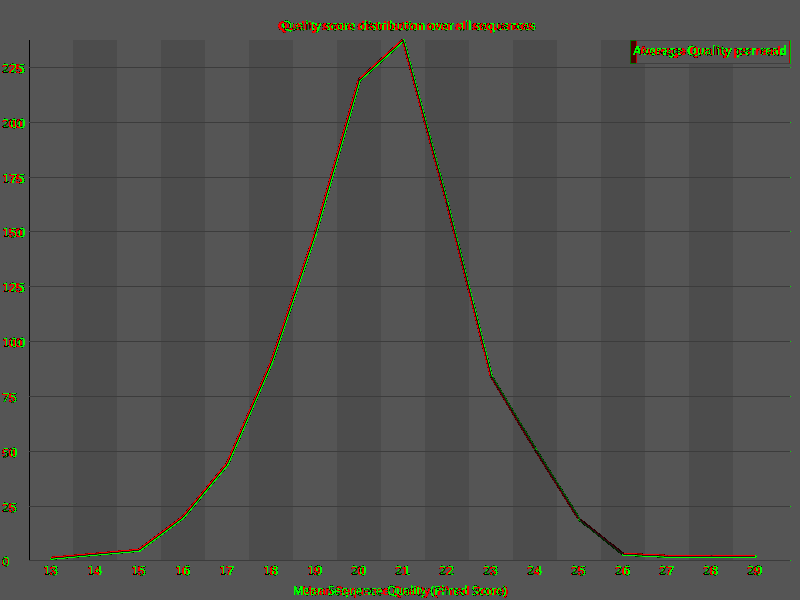The height and width of the screenshot is (600, 800).
Task: Click the x-axis tick label 14
Action: tap(95, 570)
